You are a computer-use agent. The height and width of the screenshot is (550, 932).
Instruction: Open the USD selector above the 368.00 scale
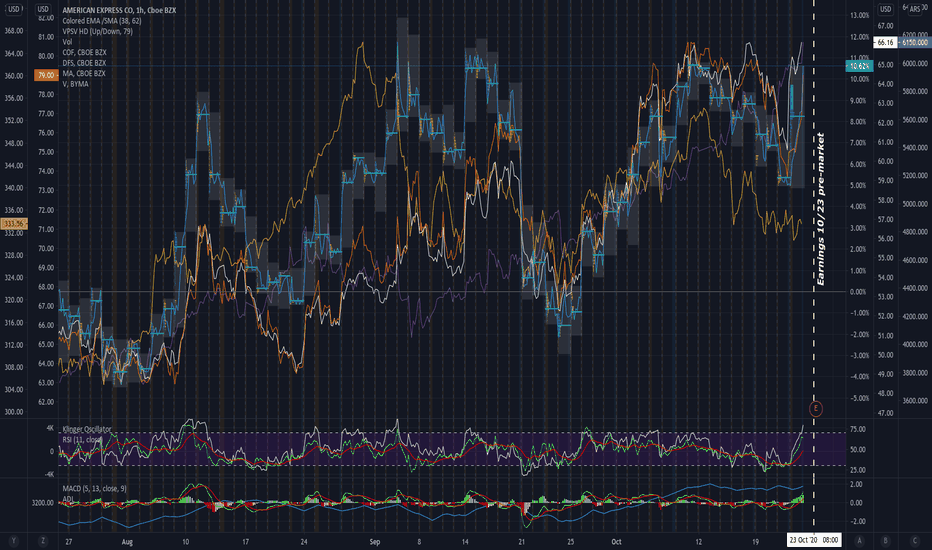coord(14,9)
